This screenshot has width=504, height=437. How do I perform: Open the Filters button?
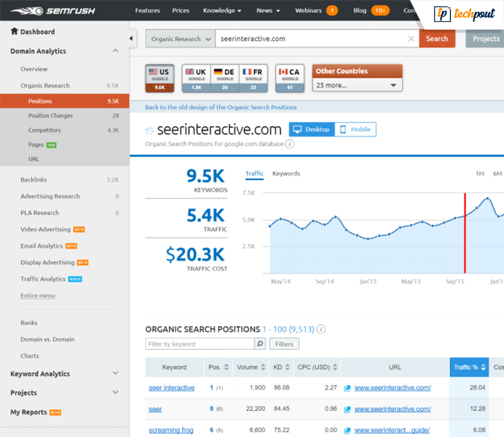pos(284,344)
